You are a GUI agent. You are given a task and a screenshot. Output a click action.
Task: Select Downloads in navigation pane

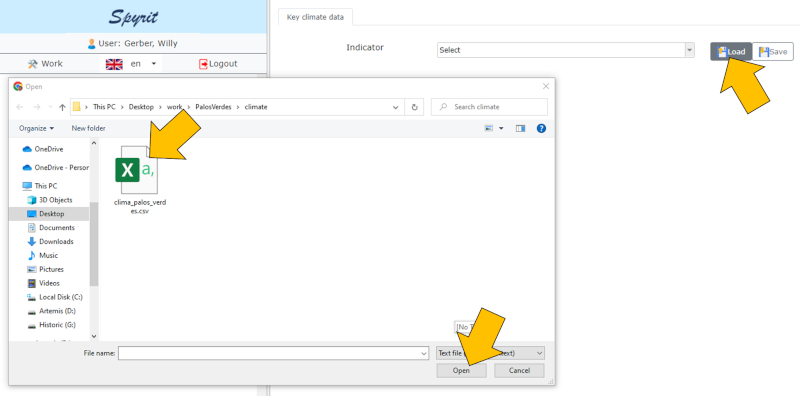(56, 241)
